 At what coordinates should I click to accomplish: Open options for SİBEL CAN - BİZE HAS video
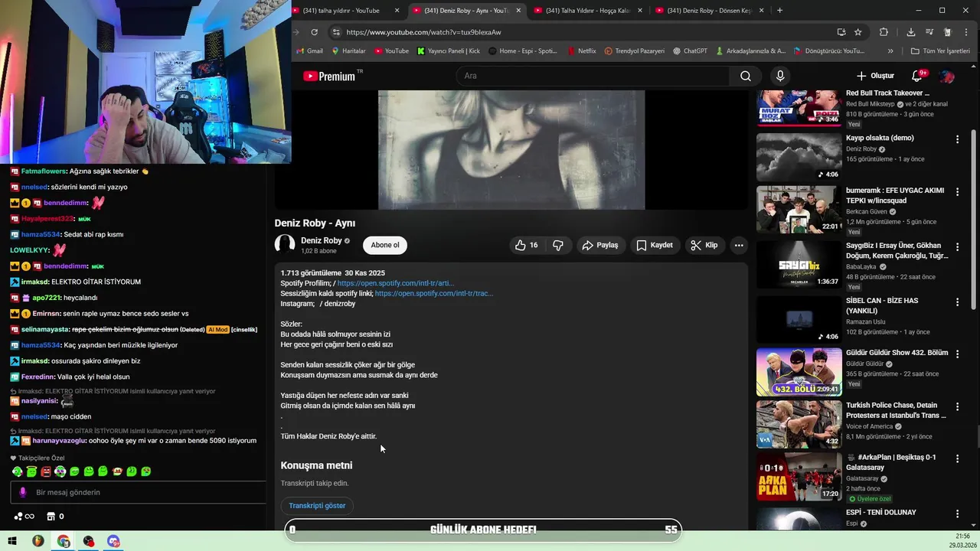click(x=957, y=302)
